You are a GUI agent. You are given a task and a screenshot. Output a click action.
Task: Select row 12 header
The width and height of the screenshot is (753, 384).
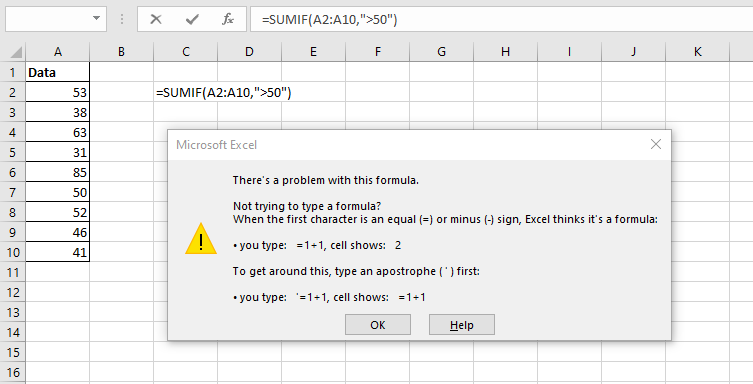point(13,292)
